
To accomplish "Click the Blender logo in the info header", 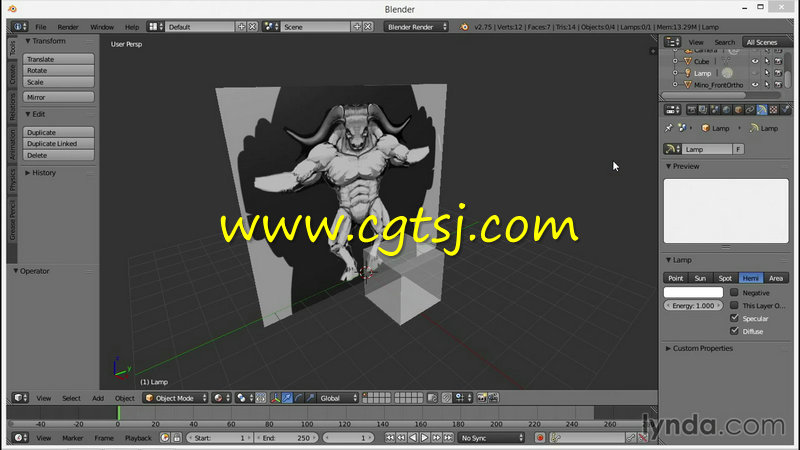I will pyautogui.click(x=464, y=27).
